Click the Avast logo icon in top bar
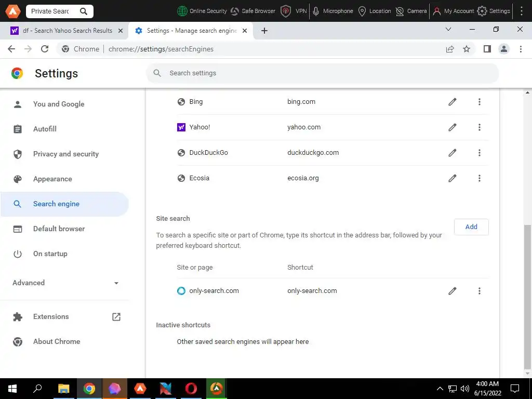This screenshot has height=399, width=532. (x=13, y=11)
